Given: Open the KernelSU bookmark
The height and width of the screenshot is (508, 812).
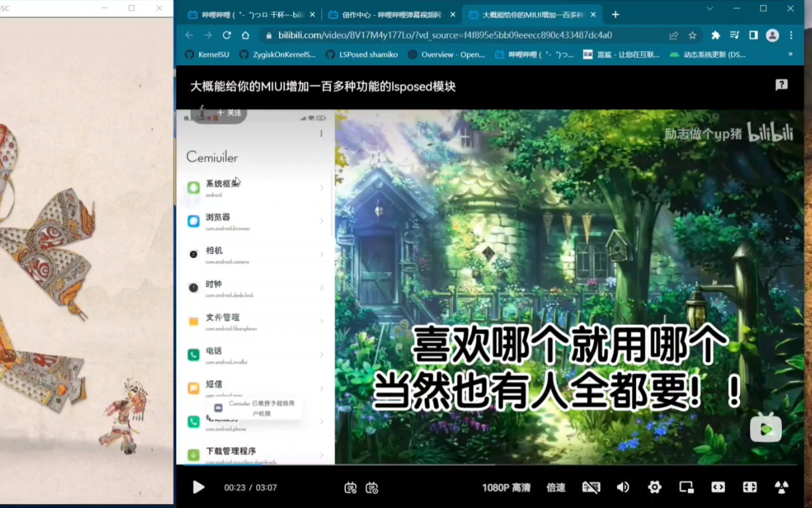Looking at the screenshot, I should click(207, 54).
